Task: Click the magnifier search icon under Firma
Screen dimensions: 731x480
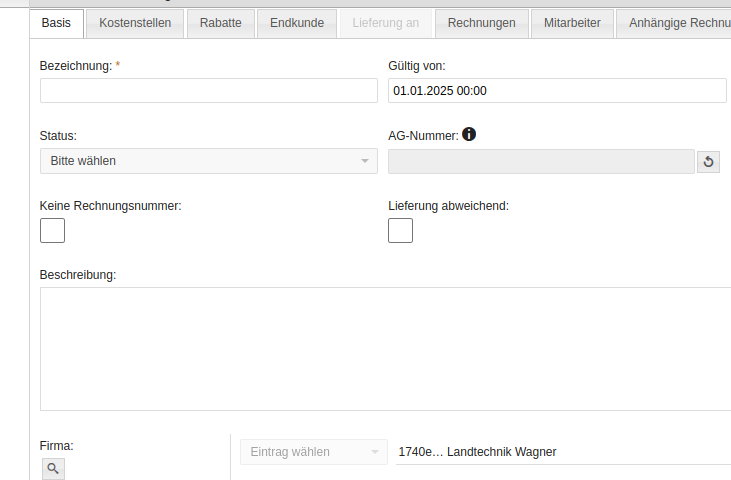Action: (53, 467)
